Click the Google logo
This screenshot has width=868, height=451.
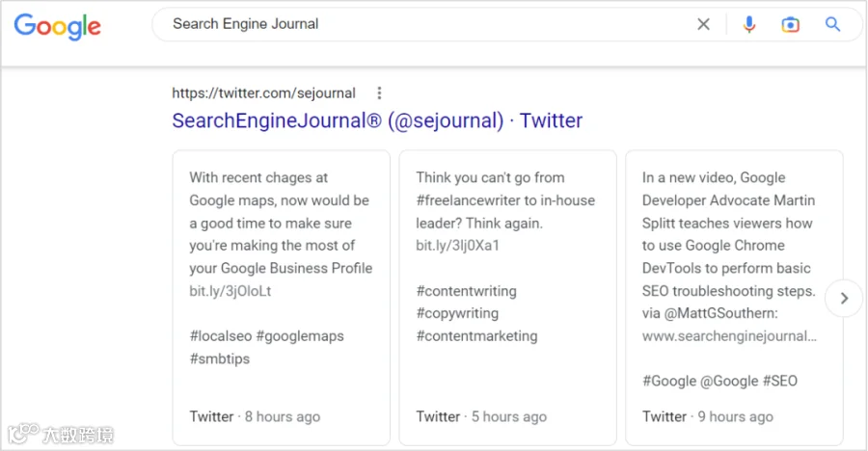pos(57,26)
